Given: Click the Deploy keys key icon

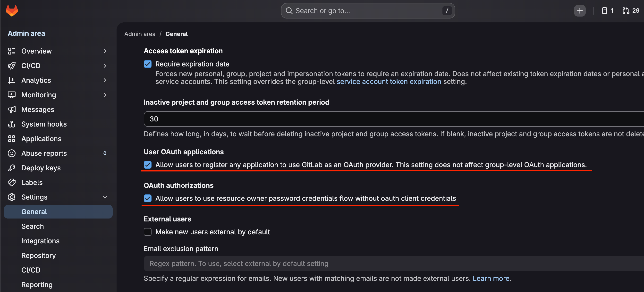Looking at the screenshot, I should pos(11,168).
